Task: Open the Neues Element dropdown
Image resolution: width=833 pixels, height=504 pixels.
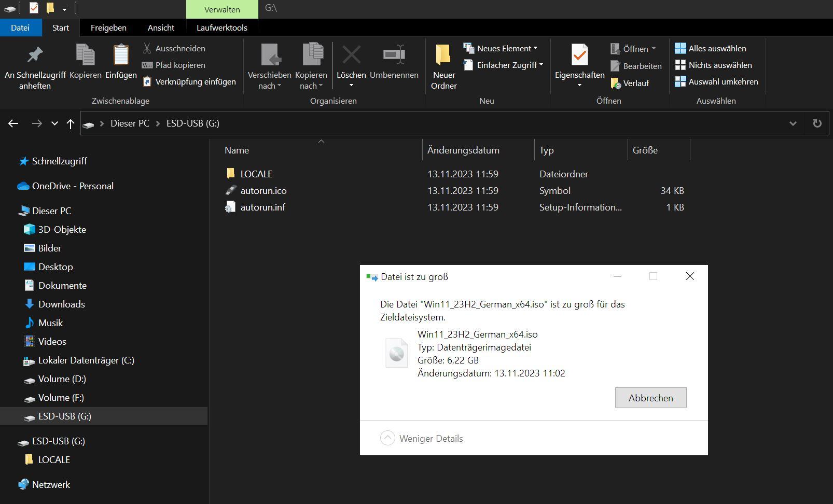Action: click(x=501, y=48)
